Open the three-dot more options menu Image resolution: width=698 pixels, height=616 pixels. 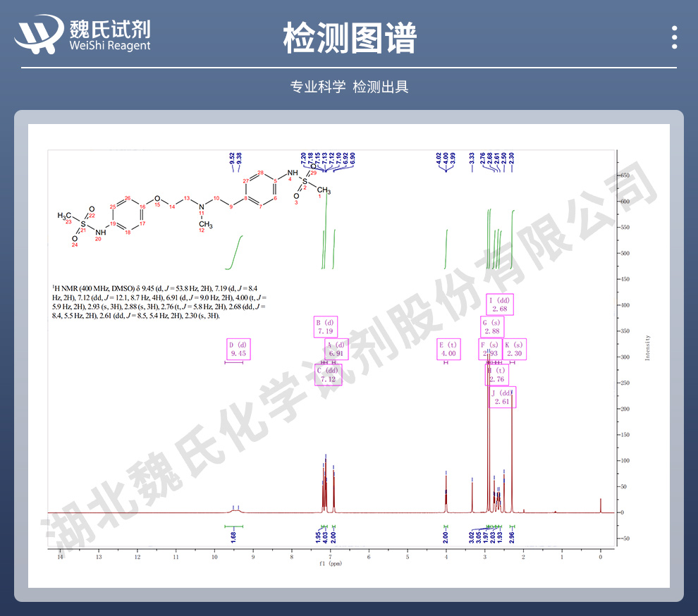pyautogui.click(x=675, y=37)
